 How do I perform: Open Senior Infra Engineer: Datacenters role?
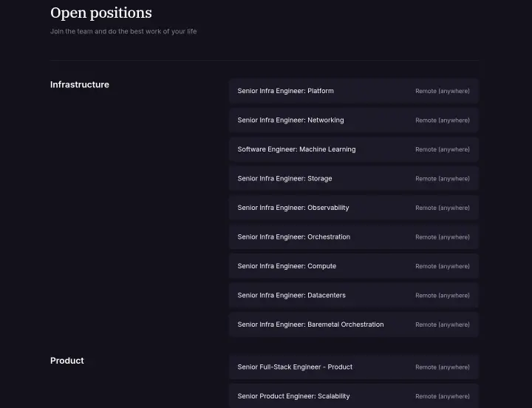coord(353,296)
